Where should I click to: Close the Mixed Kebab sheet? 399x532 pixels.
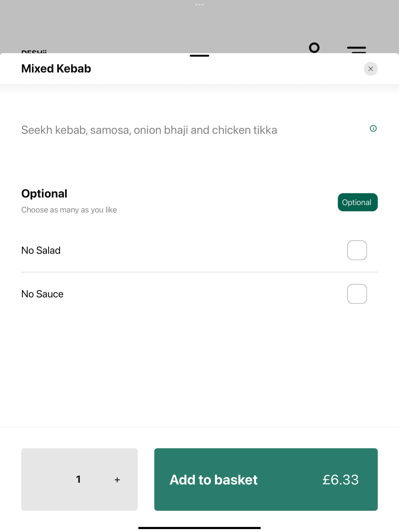coord(371,69)
